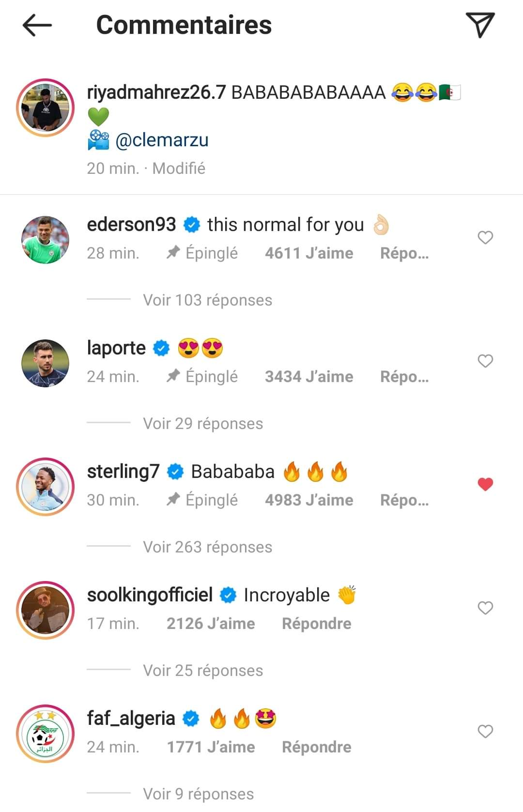
Task: Open ederson93 profile avatar
Action: point(46,240)
